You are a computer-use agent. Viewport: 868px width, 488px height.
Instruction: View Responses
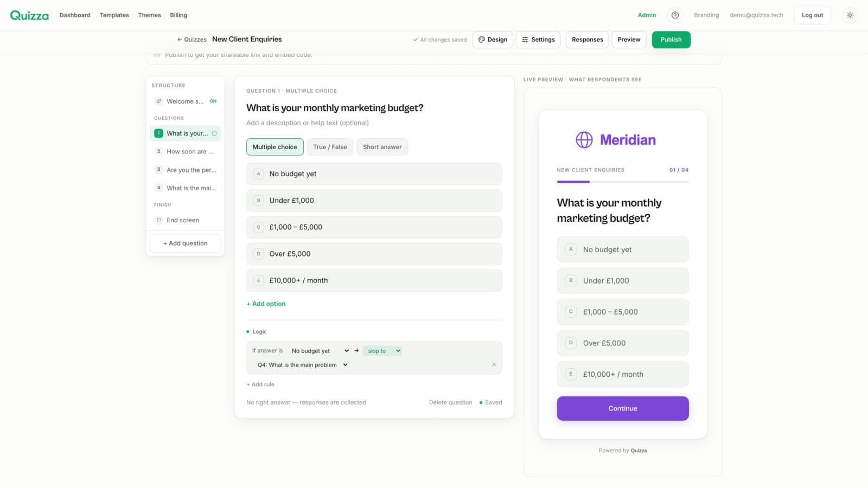coord(587,40)
